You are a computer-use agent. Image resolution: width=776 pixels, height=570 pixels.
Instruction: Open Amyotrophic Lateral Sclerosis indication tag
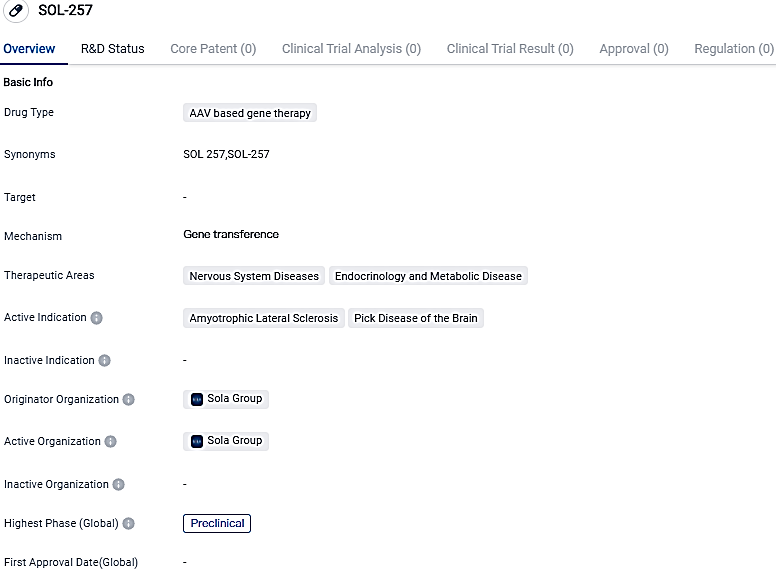point(264,318)
